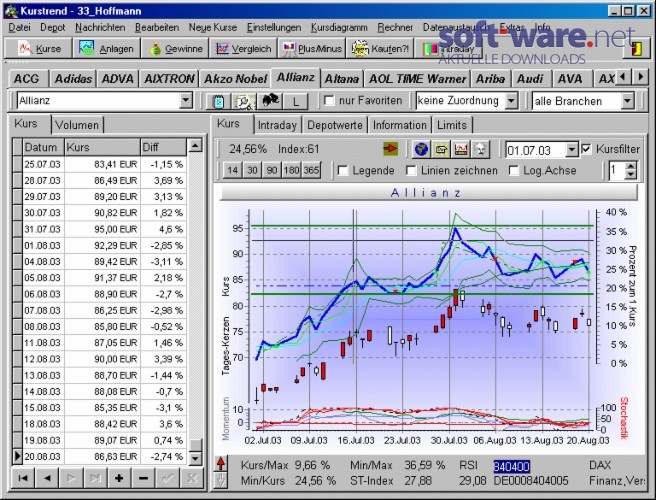Open the Intraday toolbar button

[448, 49]
